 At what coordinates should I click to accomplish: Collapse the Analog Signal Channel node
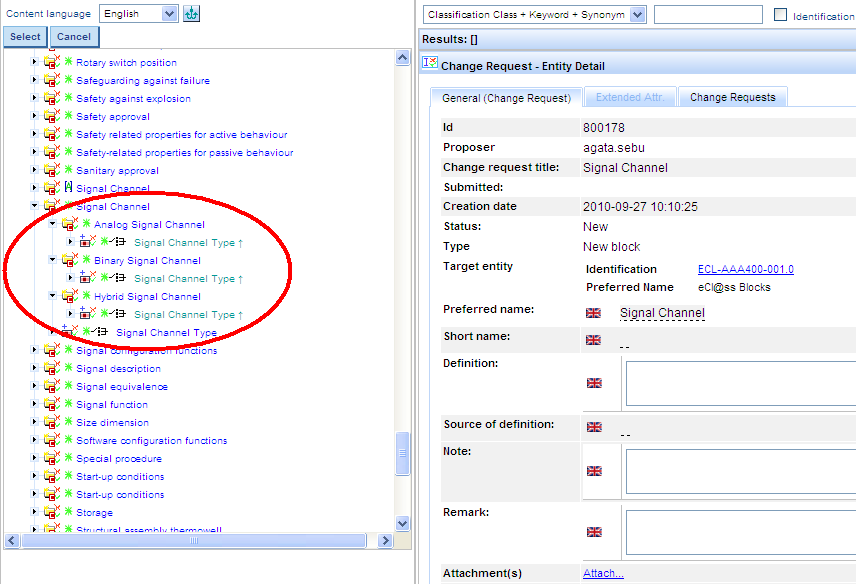coord(52,225)
